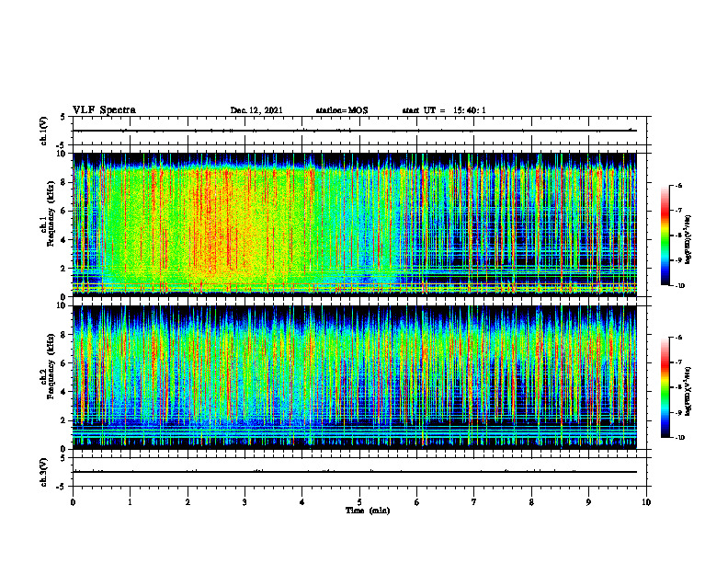Click the "station=MOS" header label
This screenshot has height=563, width=728.
(x=342, y=110)
